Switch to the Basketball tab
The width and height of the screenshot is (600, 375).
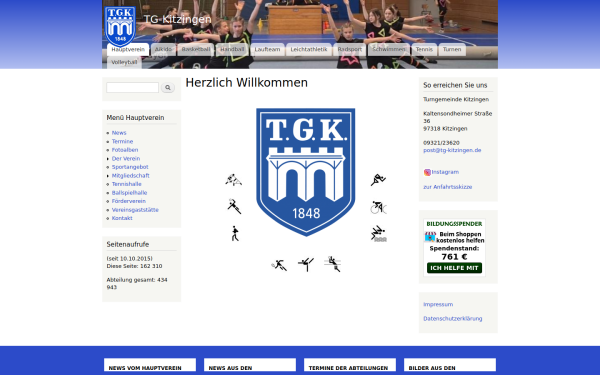[196, 49]
